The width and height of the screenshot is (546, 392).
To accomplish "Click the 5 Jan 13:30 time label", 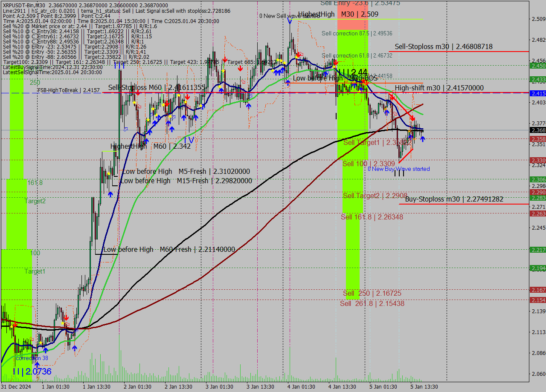I will [424, 387].
